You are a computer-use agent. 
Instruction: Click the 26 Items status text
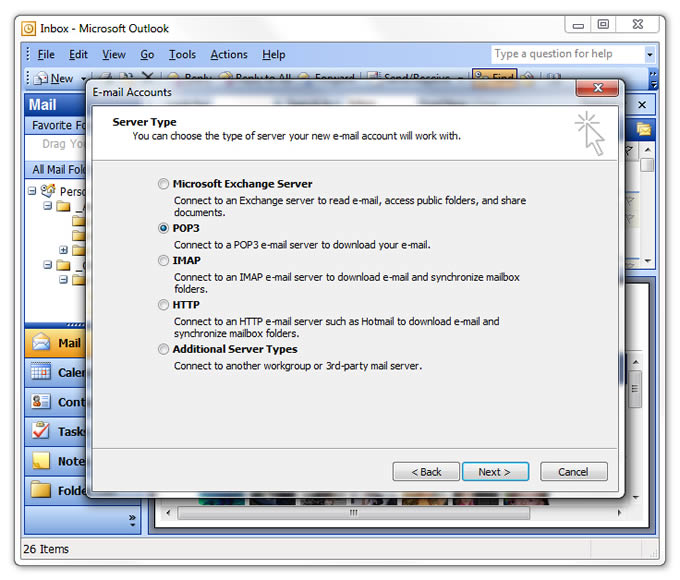46,549
